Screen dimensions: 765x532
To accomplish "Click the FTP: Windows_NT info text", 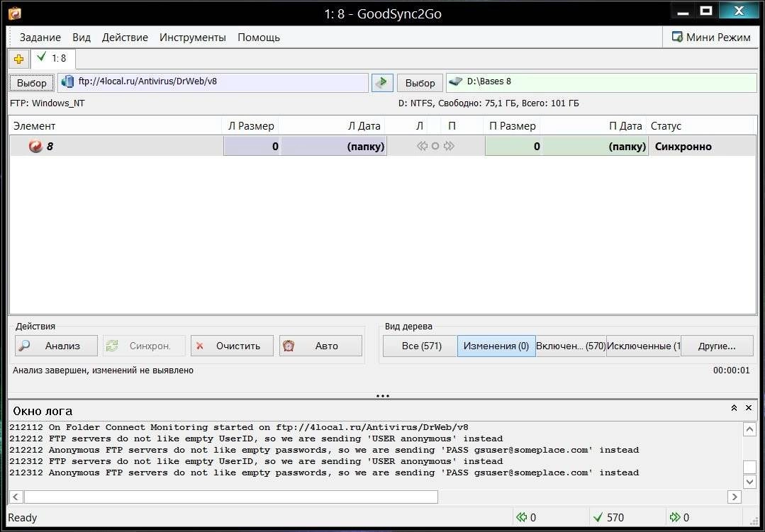I will tap(48, 103).
